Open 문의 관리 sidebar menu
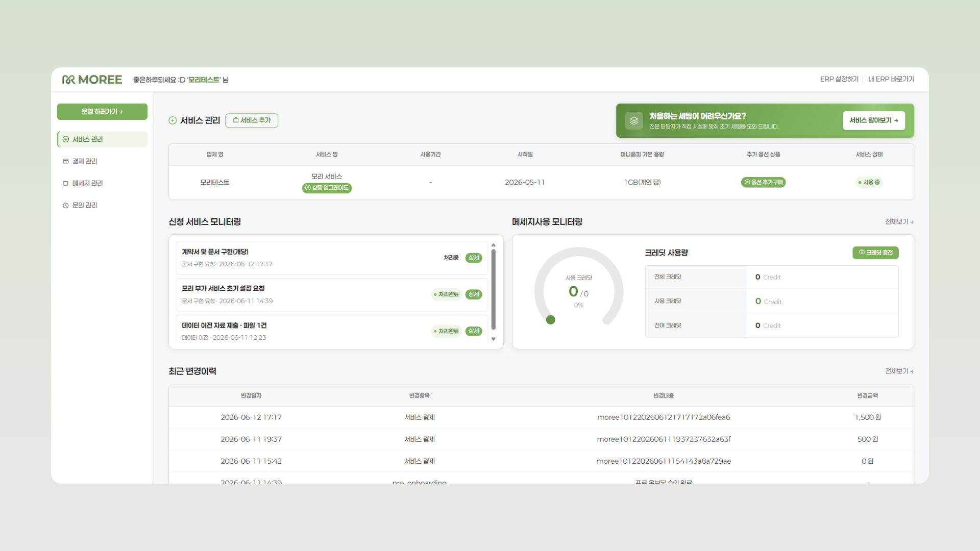The width and height of the screenshot is (980, 551). 102,205
